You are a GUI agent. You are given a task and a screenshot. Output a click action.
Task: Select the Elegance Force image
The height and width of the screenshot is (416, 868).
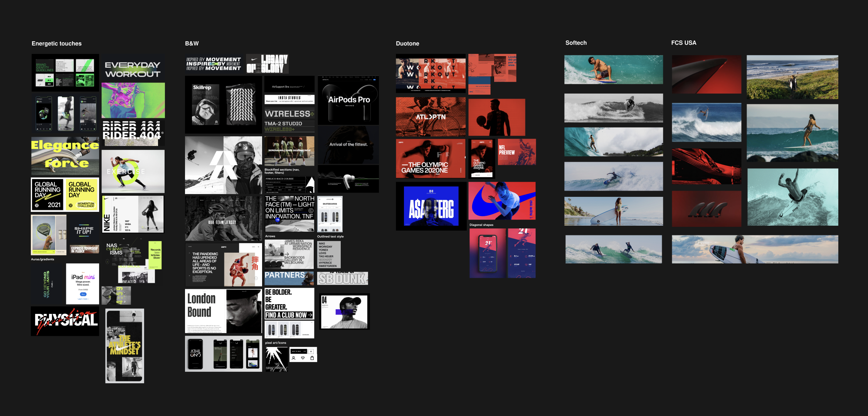65,156
